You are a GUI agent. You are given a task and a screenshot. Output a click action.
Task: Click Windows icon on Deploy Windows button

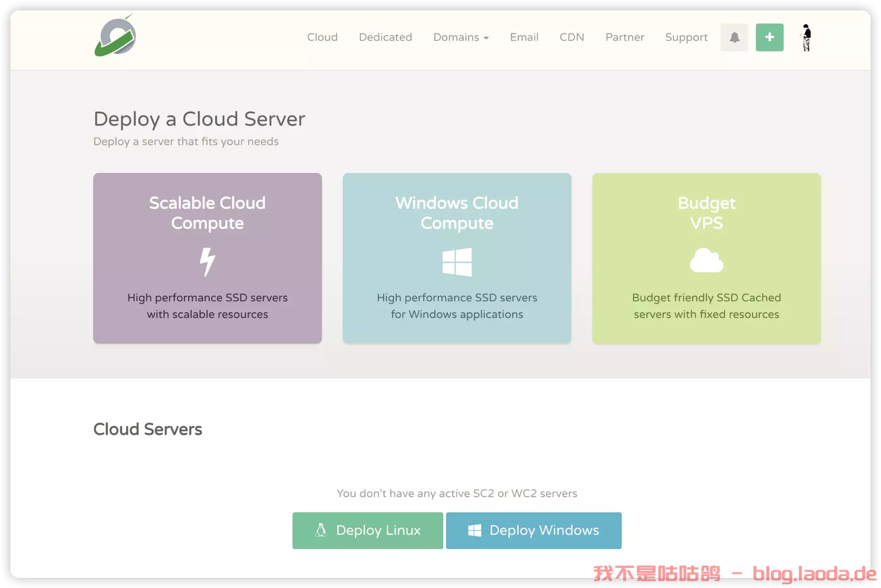474,530
